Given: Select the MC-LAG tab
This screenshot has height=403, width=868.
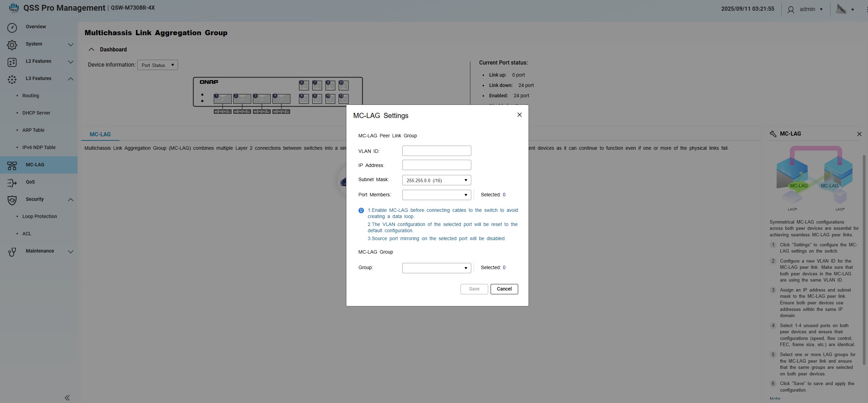Looking at the screenshot, I should pyautogui.click(x=100, y=134).
